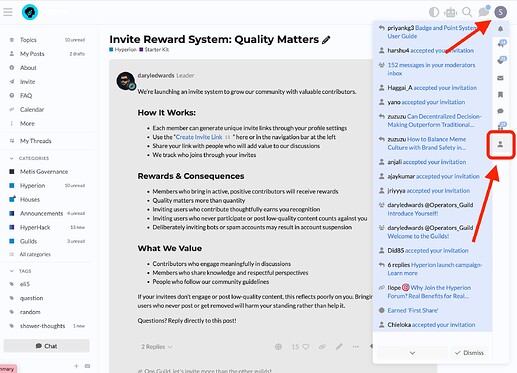Select the envelope messages tab
This screenshot has width=517, height=373.
click(500, 78)
